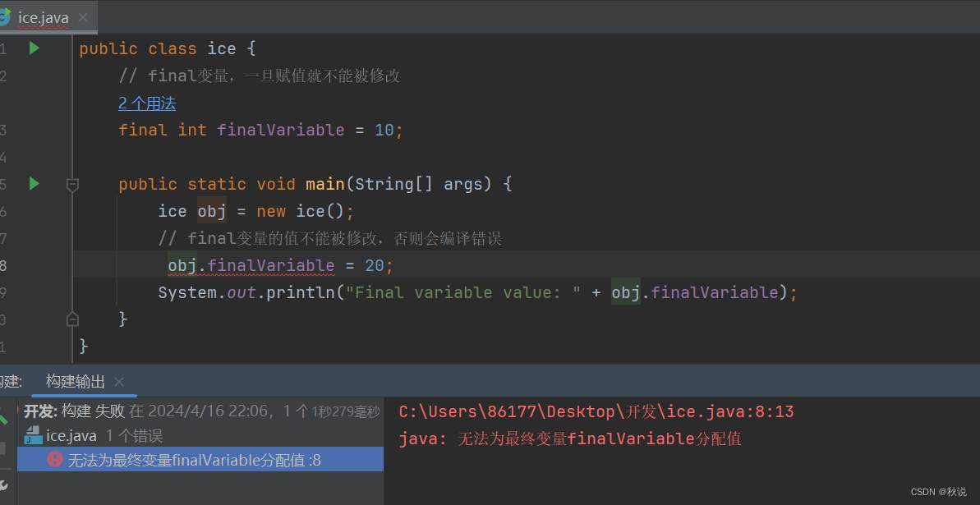The width and height of the screenshot is (980, 505).
Task: Click line number 8 in gutter
Action: [4, 265]
